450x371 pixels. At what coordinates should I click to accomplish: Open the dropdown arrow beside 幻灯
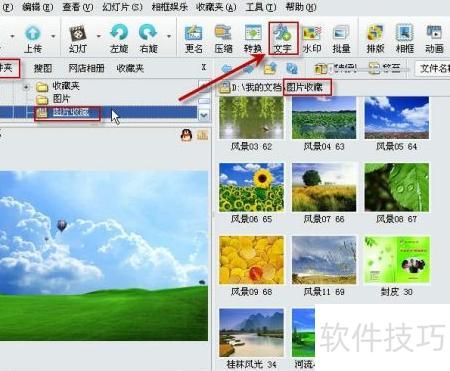98,36
